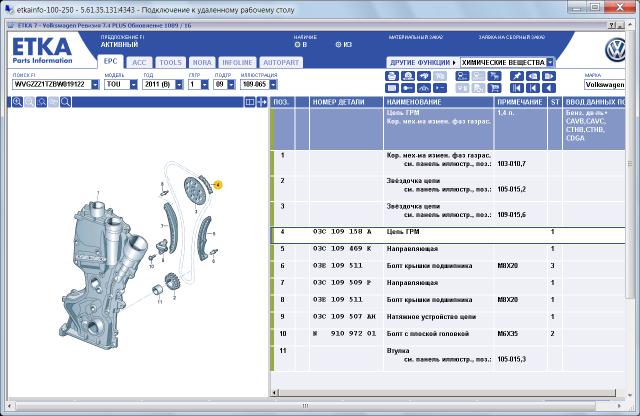
Task: Select row 6 part 03E 109 511
Action: tap(338, 266)
